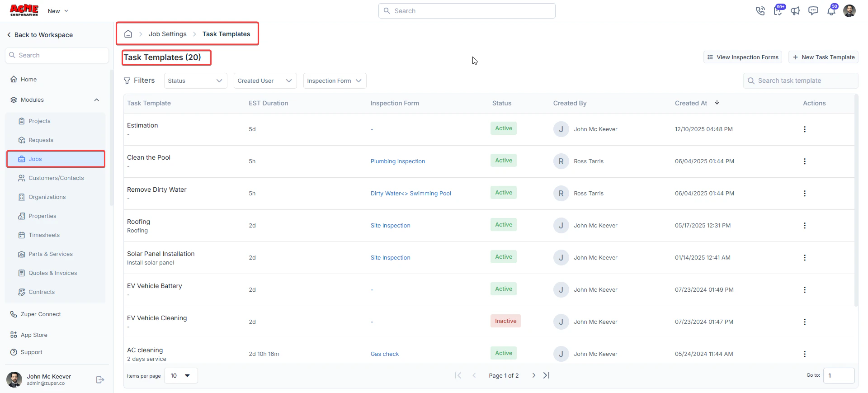The height and width of the screenshot is (393, 868).
Task: Collapse the Modules section
Action: point(96,100)
